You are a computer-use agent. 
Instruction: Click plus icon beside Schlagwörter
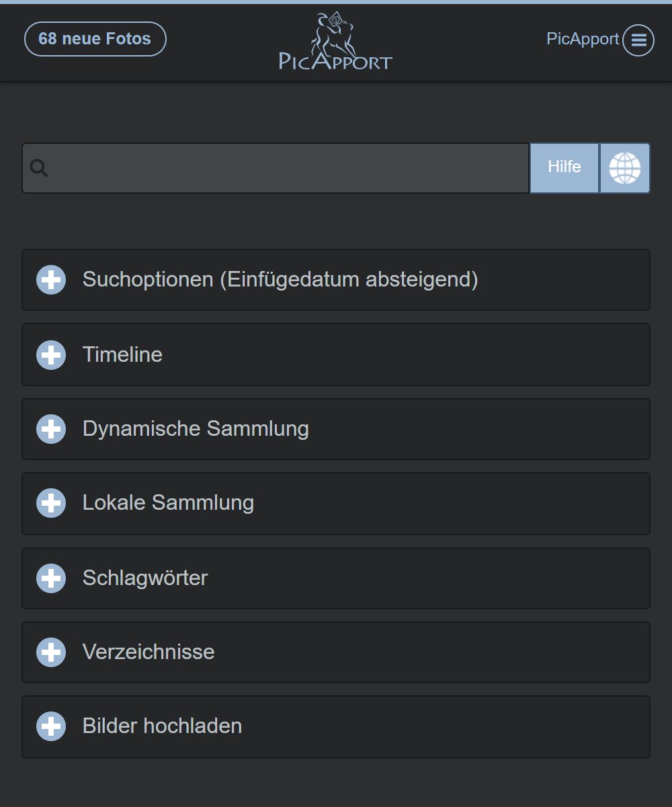point(51,578)
